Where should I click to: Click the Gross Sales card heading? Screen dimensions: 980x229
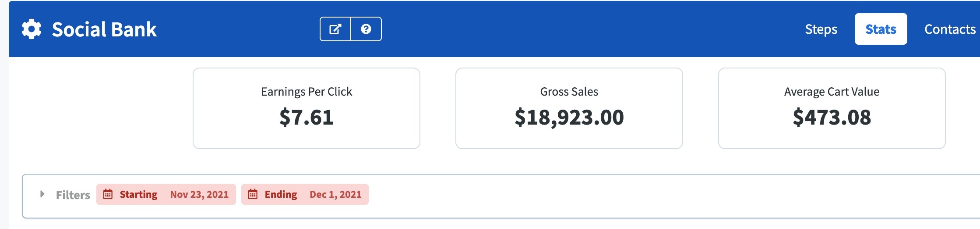[x=569, y=92]
